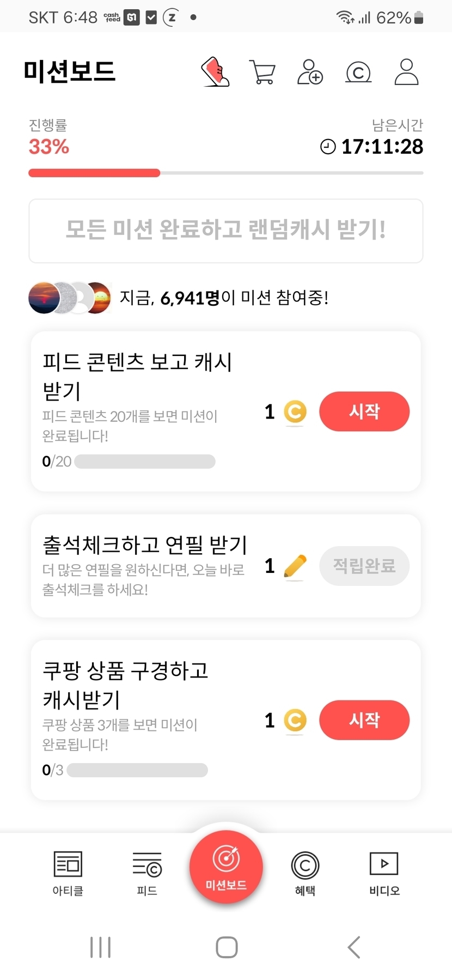Open the 혜택 tab
The image size is (452, 980).
coord(305,873)
